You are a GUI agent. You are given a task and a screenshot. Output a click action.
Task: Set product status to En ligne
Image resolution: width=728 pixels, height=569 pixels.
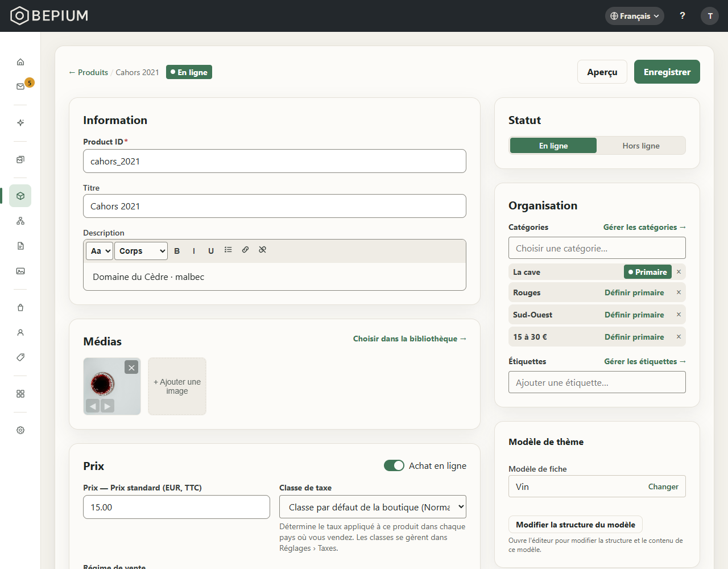(553, 146)
